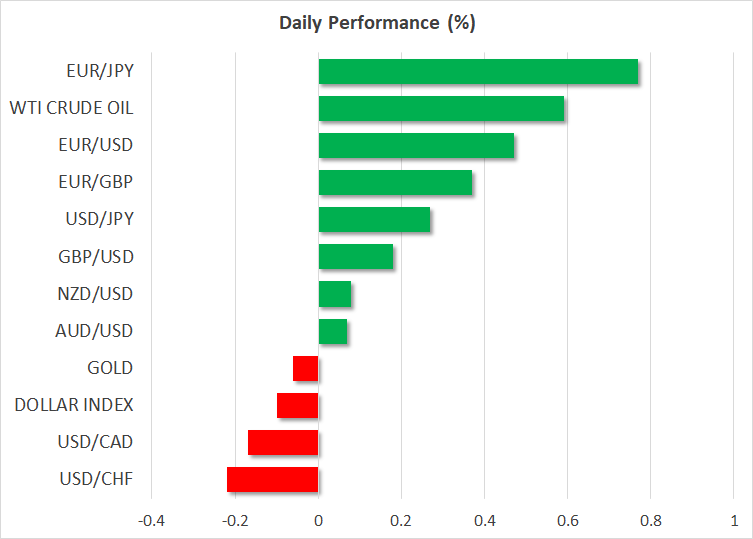Image resolution: width=753 pixels, height=539 pixels.
Task: Select the red USD/CHF bar
Action: click(x=273, y=479)
